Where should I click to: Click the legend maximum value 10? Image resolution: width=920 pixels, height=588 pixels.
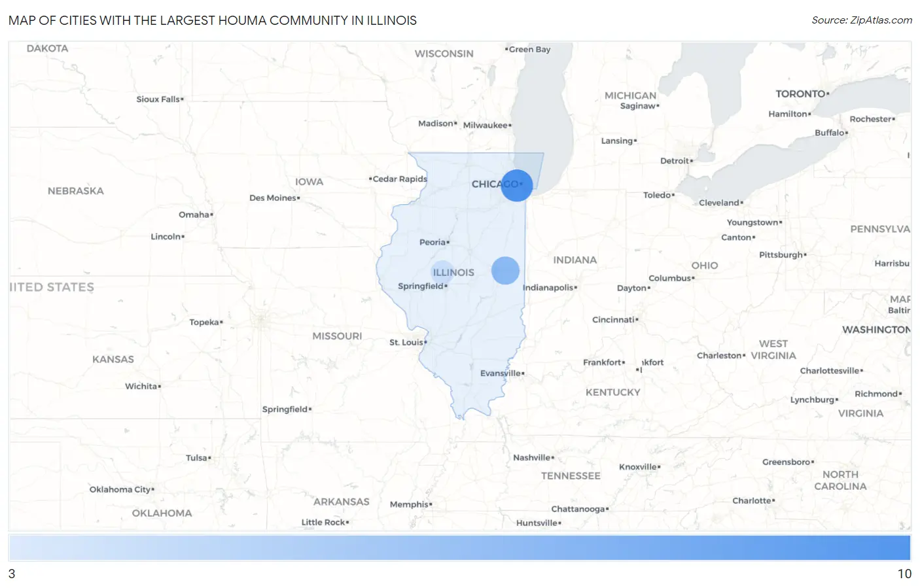(904, 574)
